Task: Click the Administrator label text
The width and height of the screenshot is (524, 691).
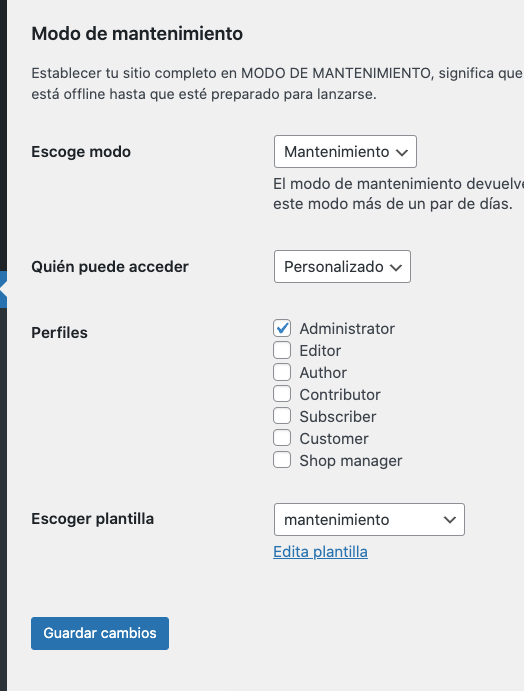Action: 347,329
